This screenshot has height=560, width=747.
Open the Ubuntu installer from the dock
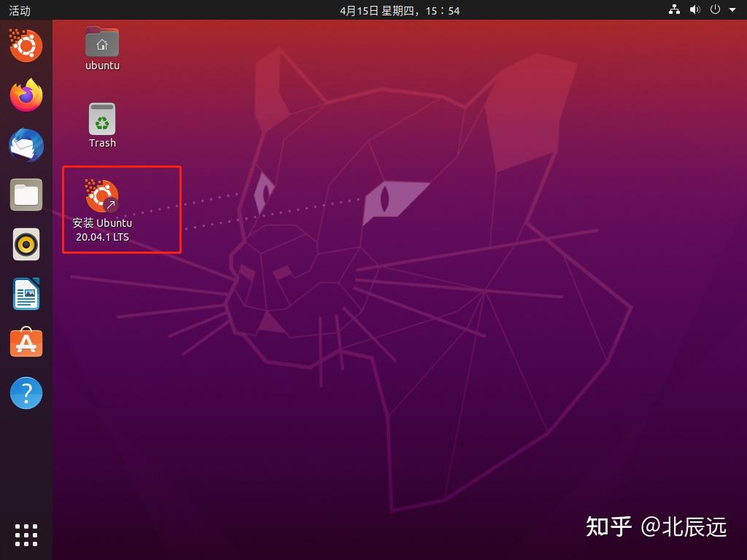tap(26, 45)
